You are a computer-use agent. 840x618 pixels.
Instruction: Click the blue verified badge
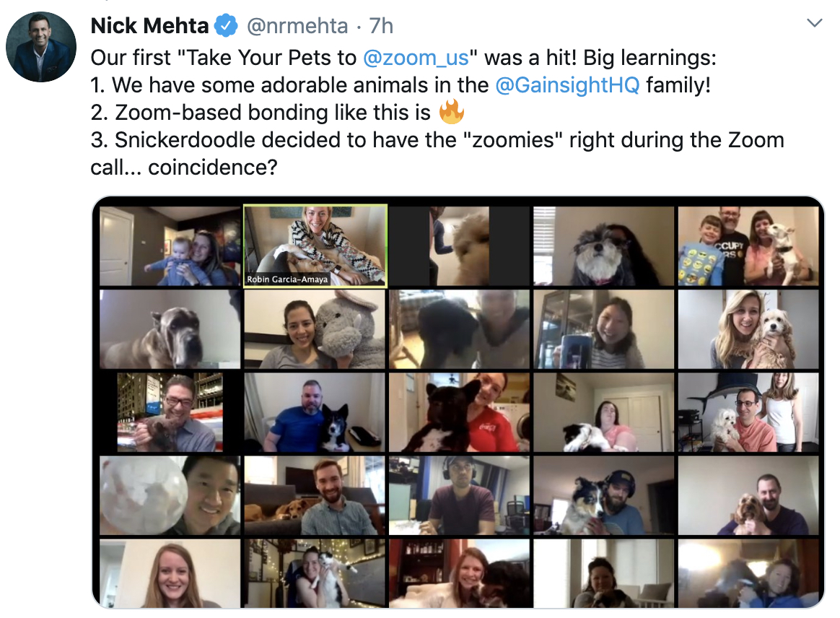(x=226, y=26)
